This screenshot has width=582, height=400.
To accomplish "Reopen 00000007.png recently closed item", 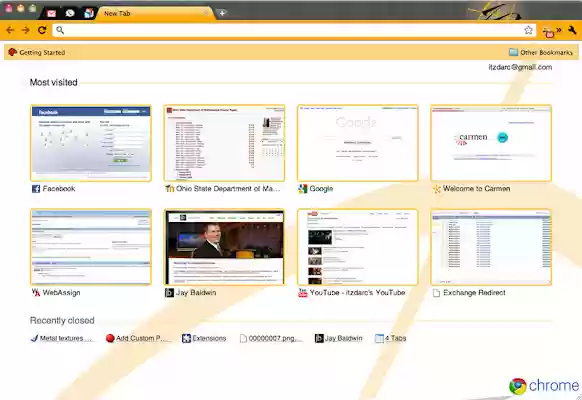I will (x=271, y=338).
